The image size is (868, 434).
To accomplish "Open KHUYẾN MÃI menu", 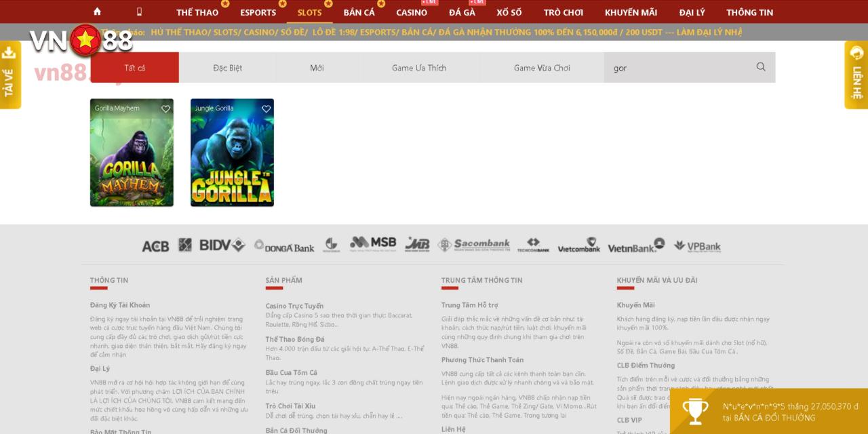I will tap(631, 12).
